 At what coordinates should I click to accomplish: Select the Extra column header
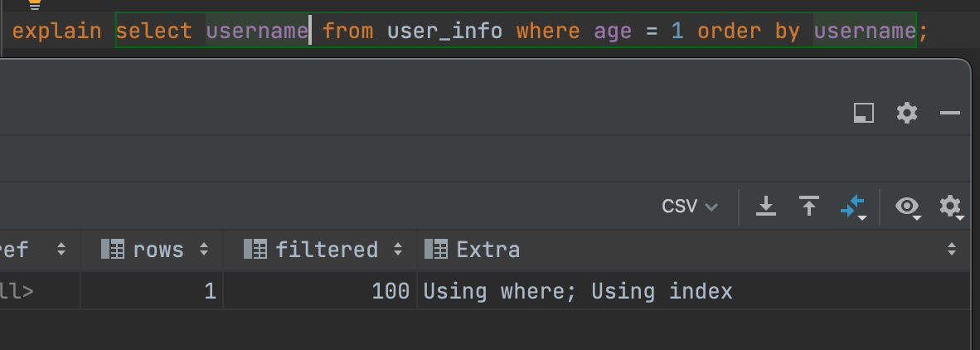tap(488, 249)
